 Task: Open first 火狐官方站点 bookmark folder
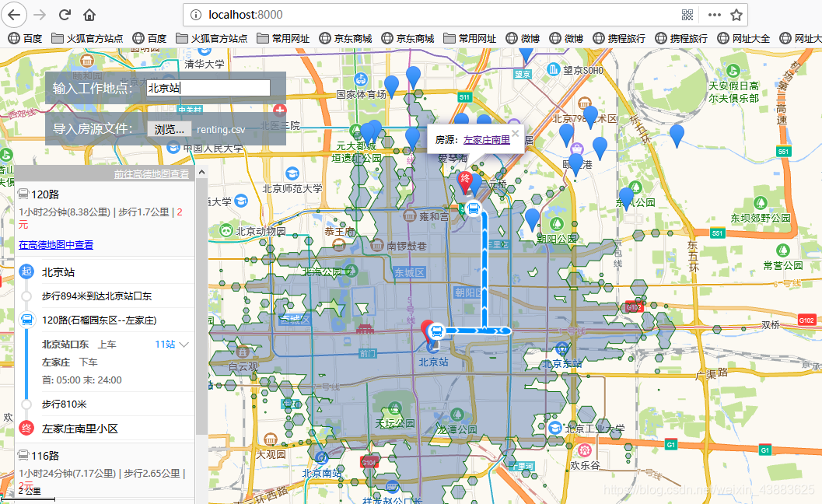(x=87, y=38)
